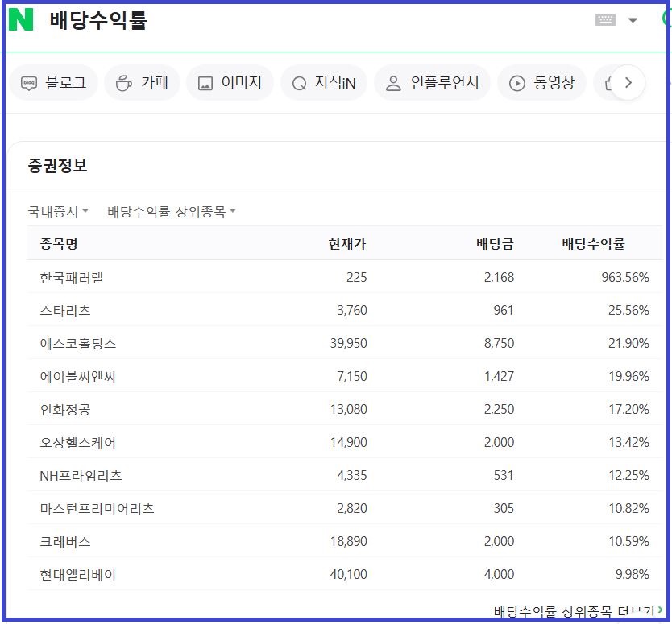The height and width of the screenshot is (624, 672).
Task: Click the 12.25% yield value
Action: 628,475
